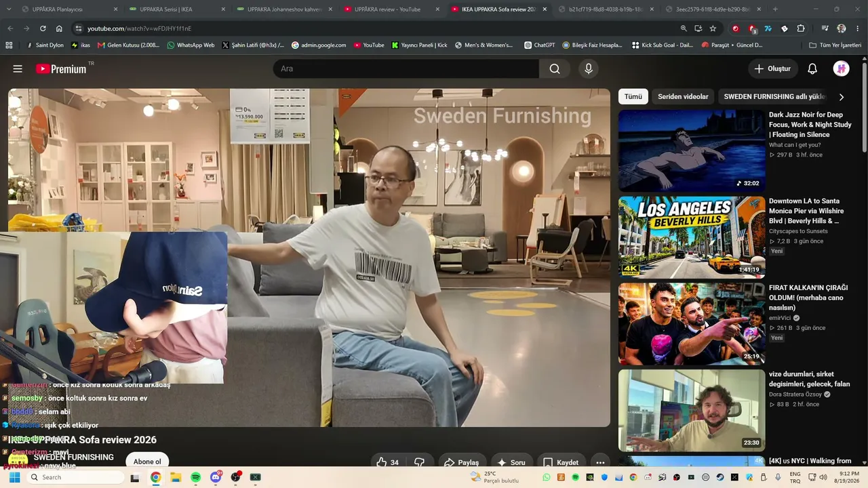Viewport: 868px width, 488px height.
Task: Open the Chrome apps grid in bookmarks bar
Action: (9, 45)
